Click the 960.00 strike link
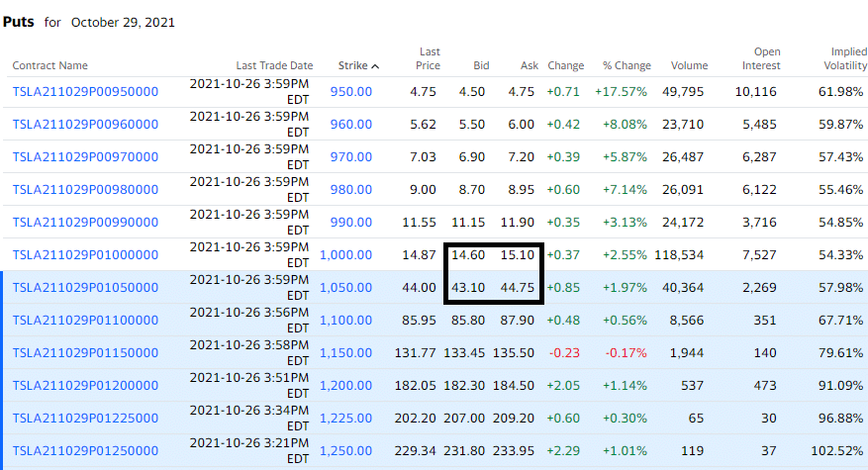The width and height of the screenshot is (868, 470). [x=351, y=124]
